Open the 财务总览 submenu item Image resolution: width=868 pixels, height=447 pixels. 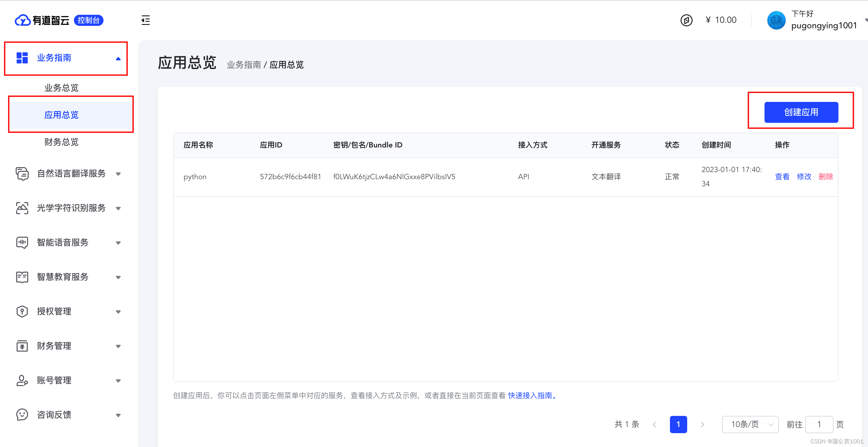[61, 142]
